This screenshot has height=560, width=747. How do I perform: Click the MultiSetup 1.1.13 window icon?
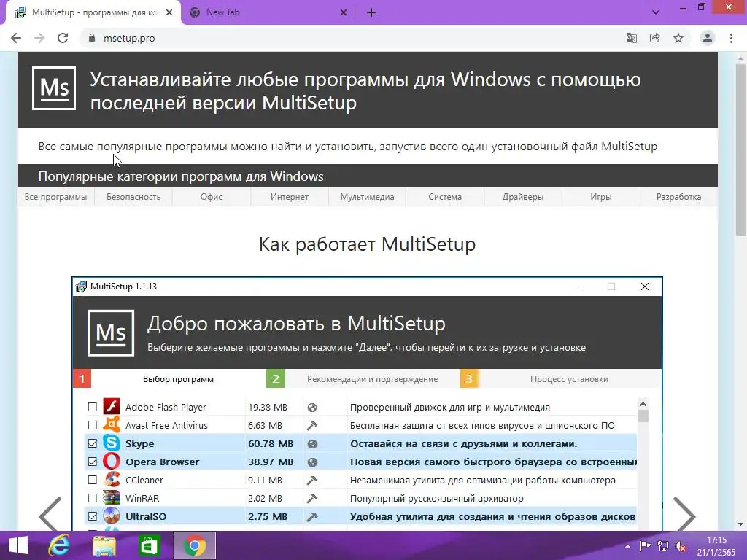82,286
